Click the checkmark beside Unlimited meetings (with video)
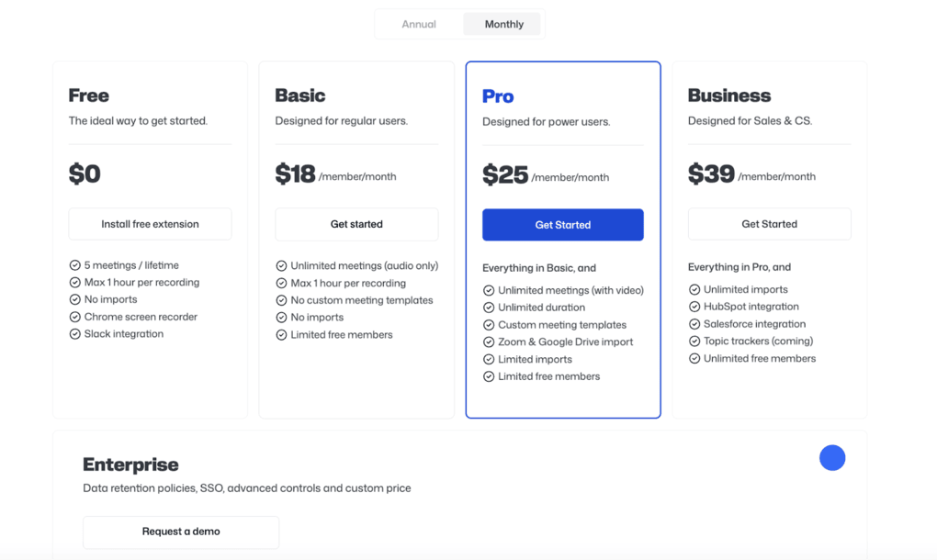The width and height of the screenshot is (937, 560). (x=488, y=289)
